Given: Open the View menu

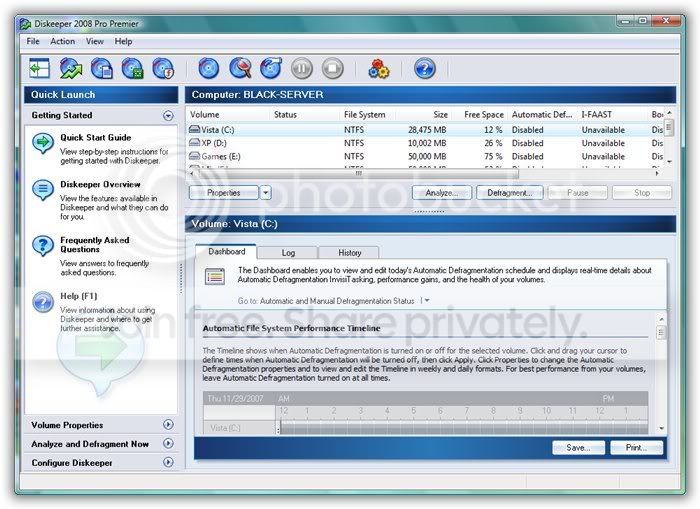Looking at the screenshot, I should pos(95,41).
